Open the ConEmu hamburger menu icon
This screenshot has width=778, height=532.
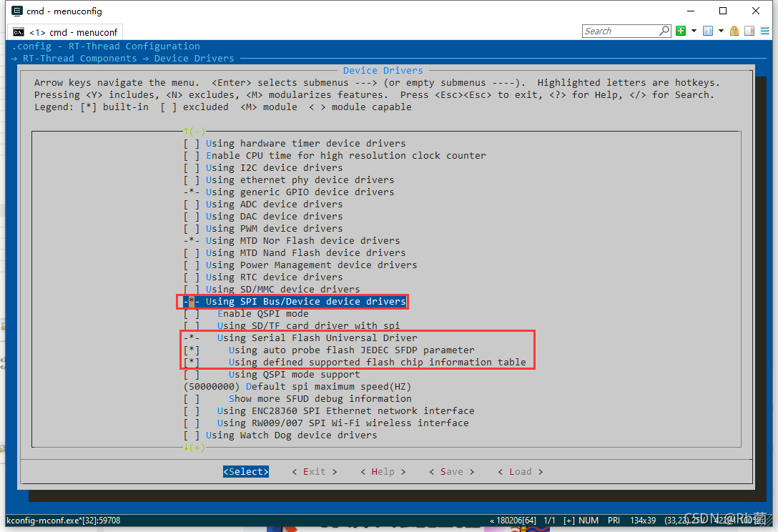coord(764,31)
